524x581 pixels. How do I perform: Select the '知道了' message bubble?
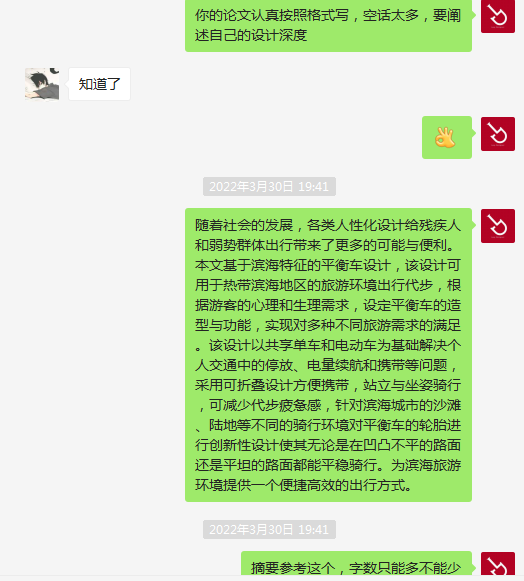[99, 84]
